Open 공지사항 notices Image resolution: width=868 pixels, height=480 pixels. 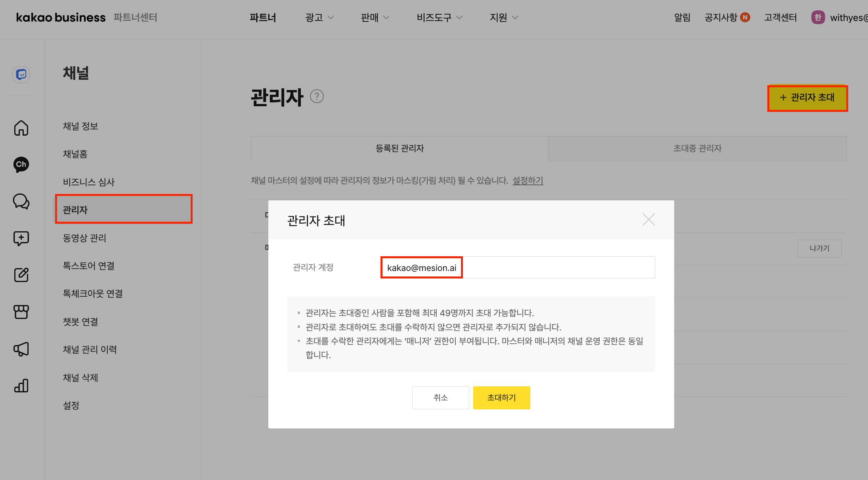click(x=721, y=17)
